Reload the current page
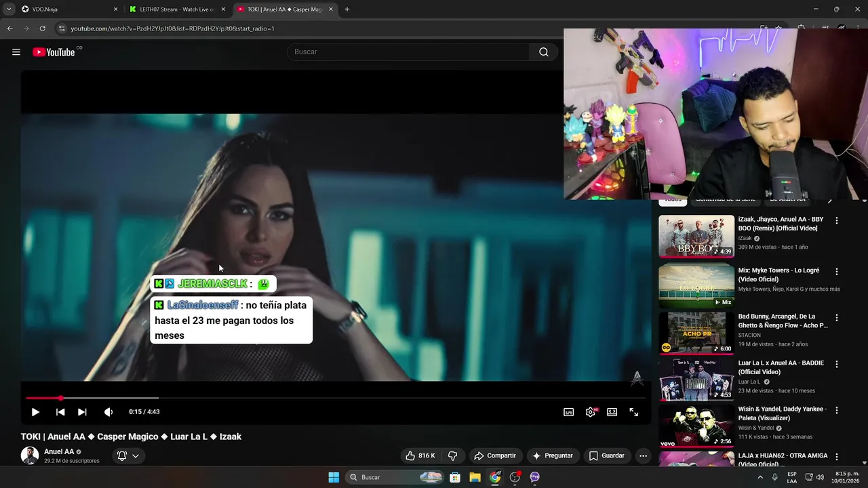The height and width of the screenshot is (488, 868). point(42,28)
